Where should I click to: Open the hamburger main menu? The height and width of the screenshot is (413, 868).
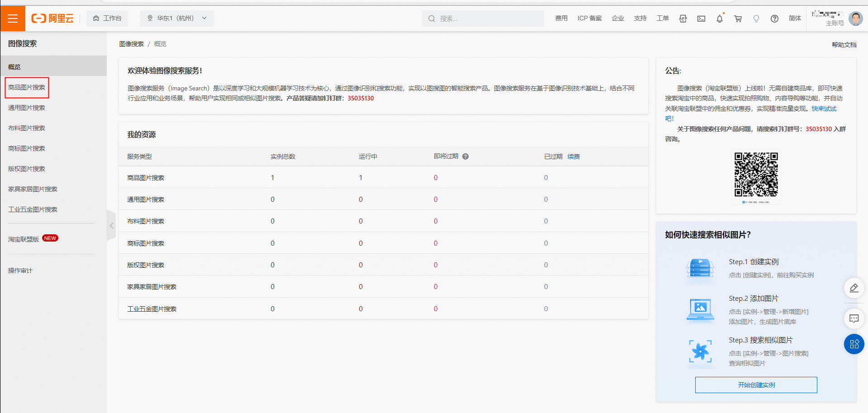pyautogui.click(x=13, y=19)
